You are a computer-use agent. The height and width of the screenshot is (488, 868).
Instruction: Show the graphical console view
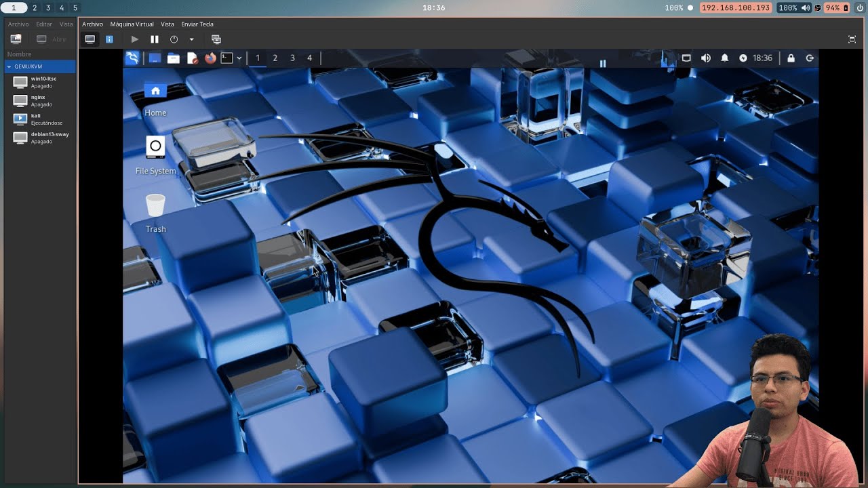[x=90, y=39]
